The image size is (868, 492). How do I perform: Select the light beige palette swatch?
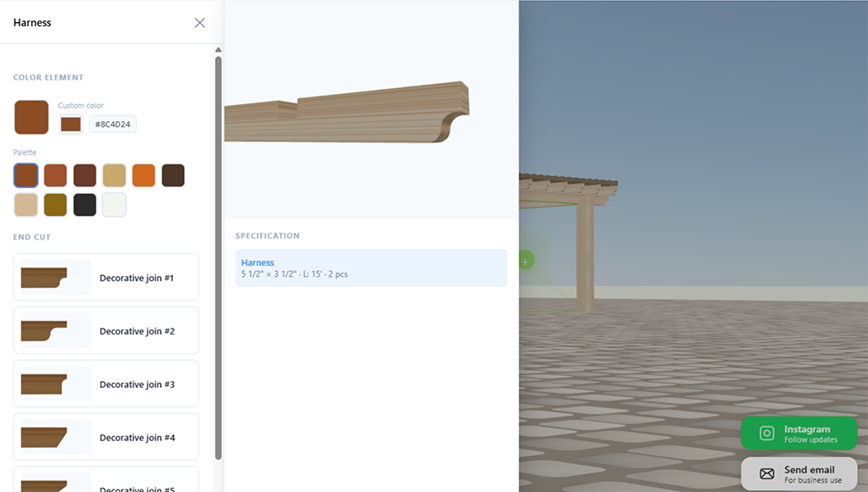click(x=26, y=205)
